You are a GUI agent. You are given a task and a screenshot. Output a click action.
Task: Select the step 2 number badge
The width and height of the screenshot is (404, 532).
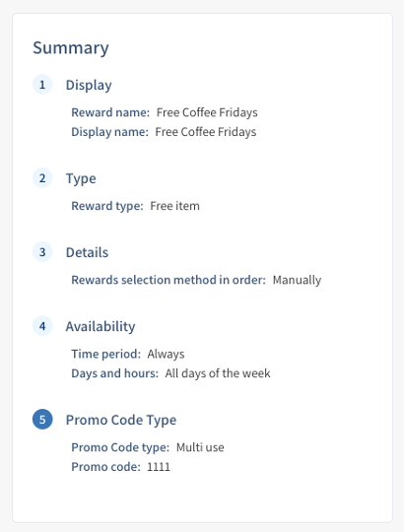(42, 177)
